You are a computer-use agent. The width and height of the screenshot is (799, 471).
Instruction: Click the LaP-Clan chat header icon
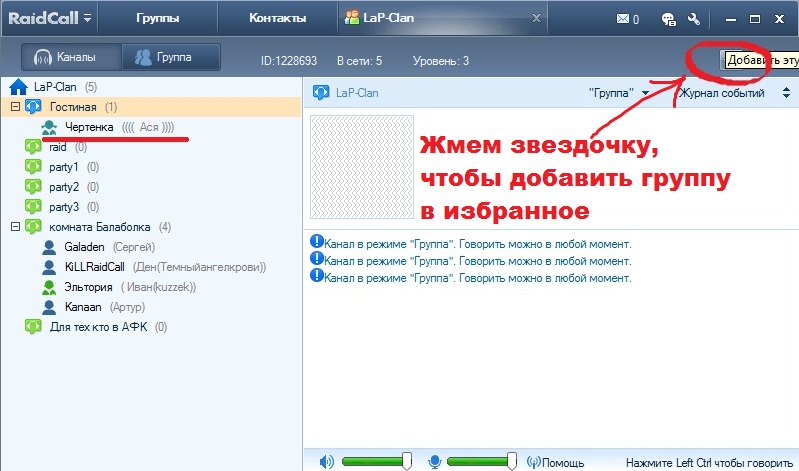[321, 93]
